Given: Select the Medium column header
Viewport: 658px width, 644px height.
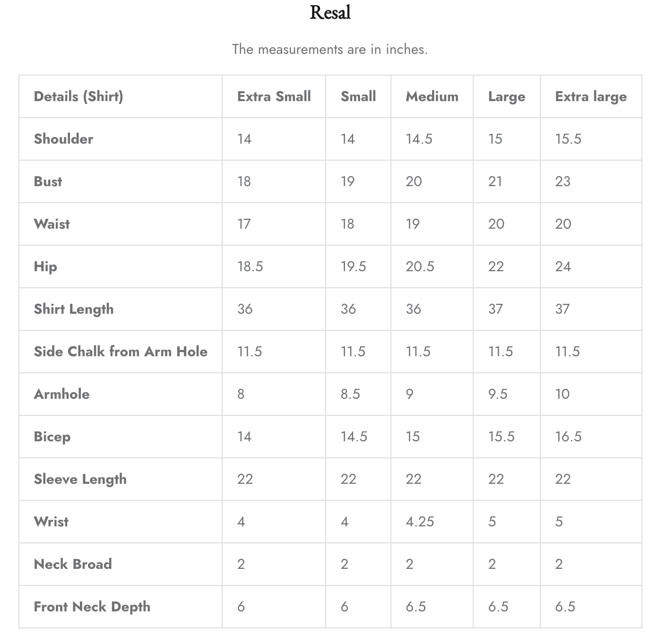Looking at the screenshot, I should tap(432, 96).
